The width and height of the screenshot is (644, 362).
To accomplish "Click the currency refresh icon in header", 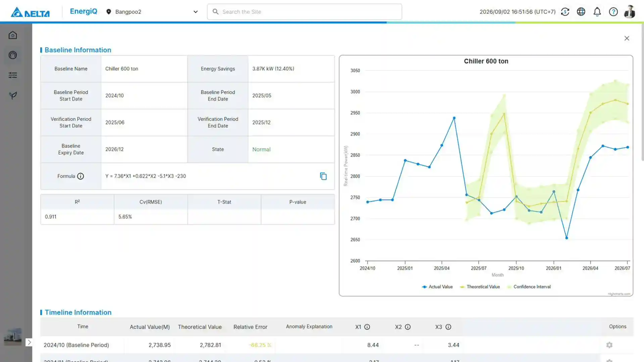I will point(565,12).
